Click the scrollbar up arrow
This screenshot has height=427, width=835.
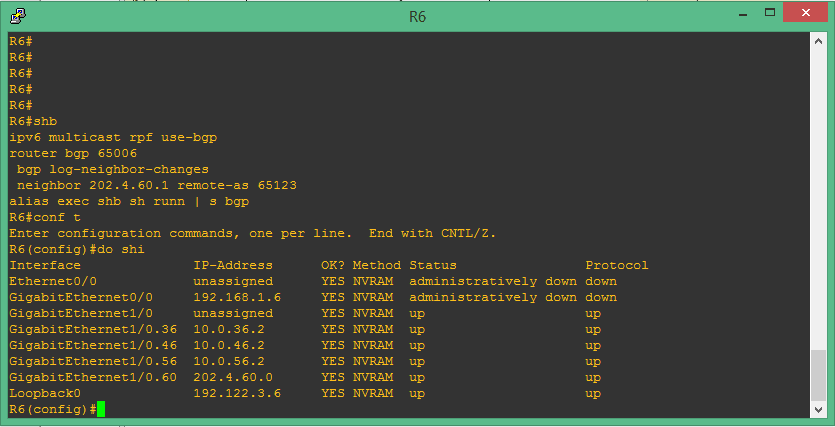coord(819,39)
